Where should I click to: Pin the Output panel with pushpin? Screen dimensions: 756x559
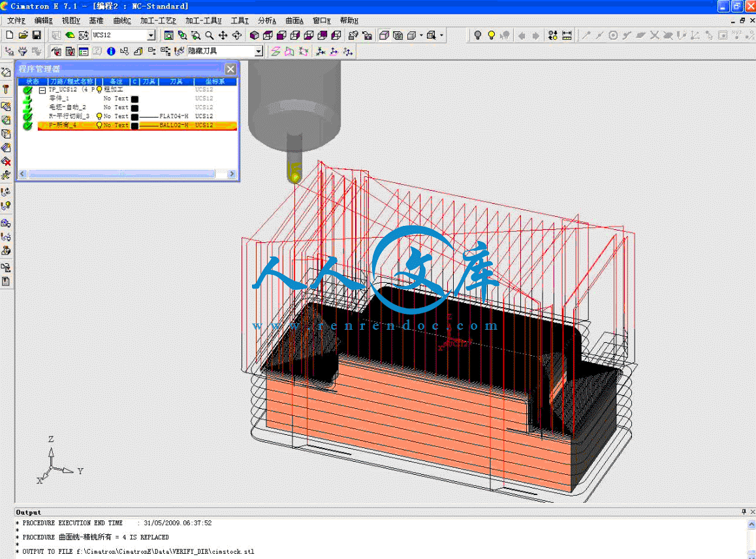(744, 512)
